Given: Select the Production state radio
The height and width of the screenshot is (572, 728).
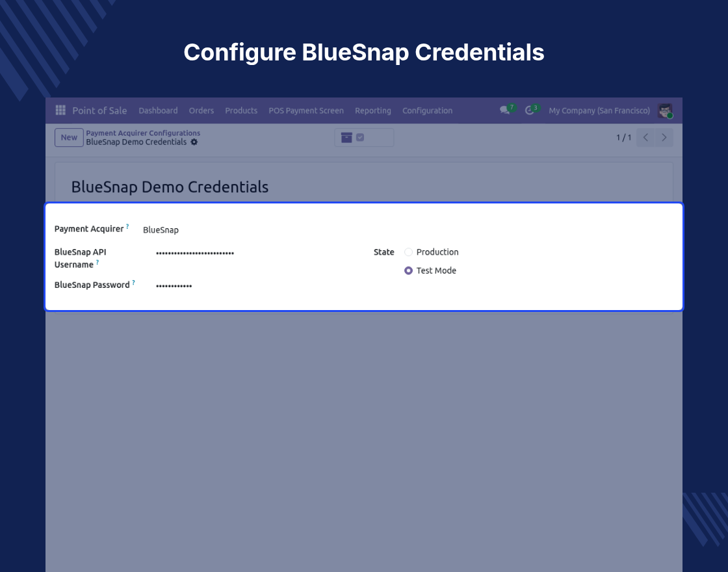Looking at the screenshot, I should coord(409,252).
